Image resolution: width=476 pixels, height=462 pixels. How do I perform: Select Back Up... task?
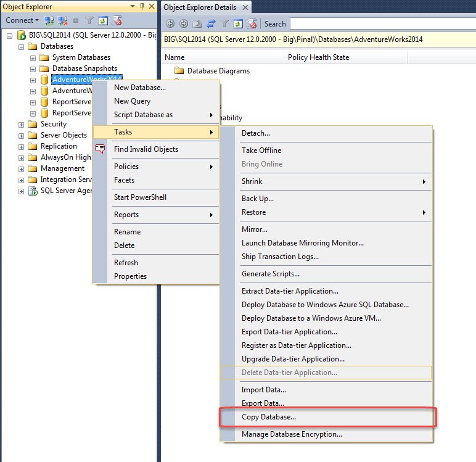coord(326,199)
